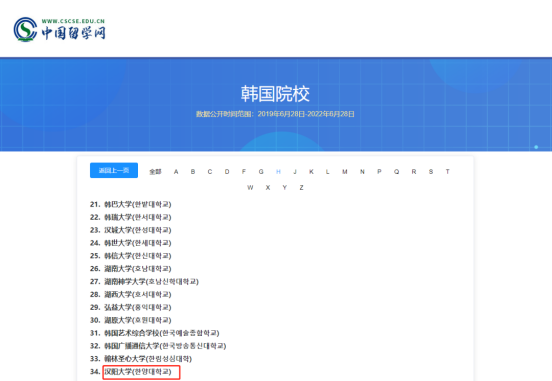Open entry 34 汉阳大学
This screenshot has height=381, width=552.
pyautogui.click(x=138, y=372)
